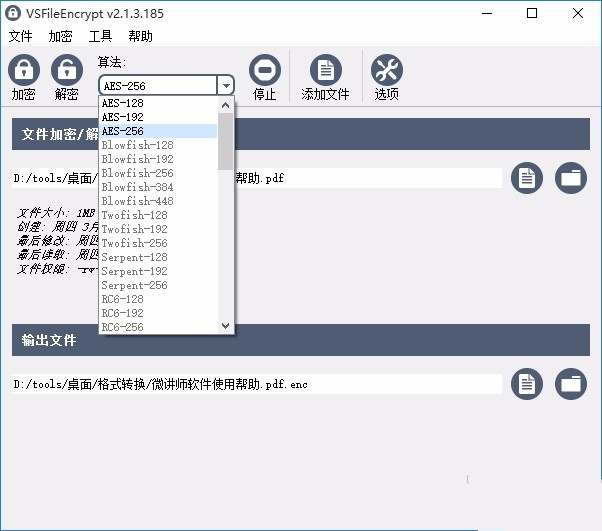Close the VSFileEncrypt window
This screenshot has width=602, height=531.
click(577, 13)
